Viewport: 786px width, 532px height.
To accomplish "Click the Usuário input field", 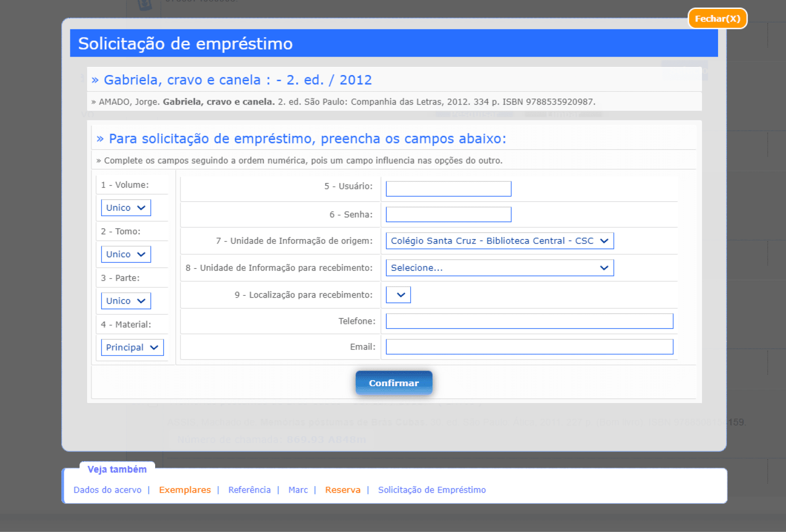I will click(448, 188).
